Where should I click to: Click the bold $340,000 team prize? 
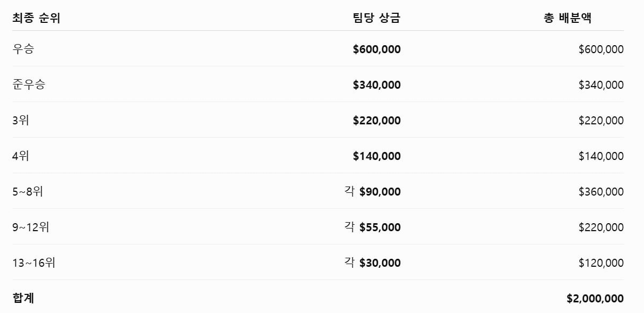tap(377, 85)
